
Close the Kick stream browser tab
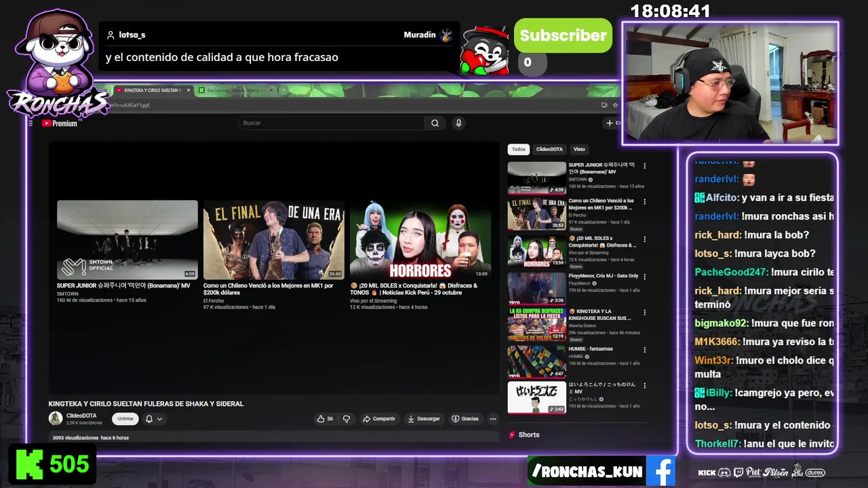click(271, 90)
